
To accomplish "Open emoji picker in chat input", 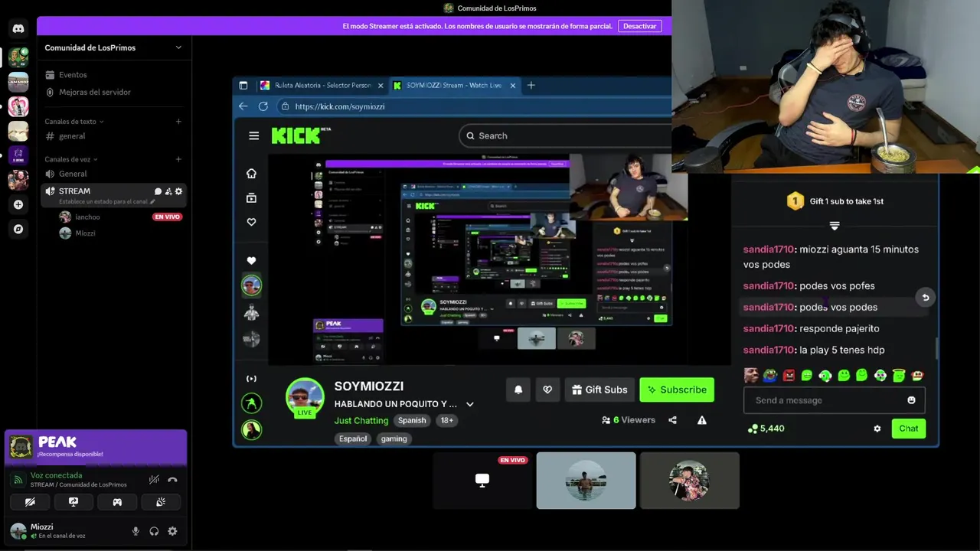I will (911, 400).
